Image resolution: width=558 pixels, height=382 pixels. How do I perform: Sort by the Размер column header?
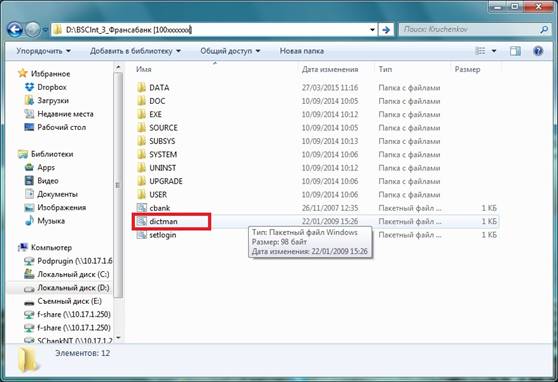pyautogui.click(x=467, y=69)
